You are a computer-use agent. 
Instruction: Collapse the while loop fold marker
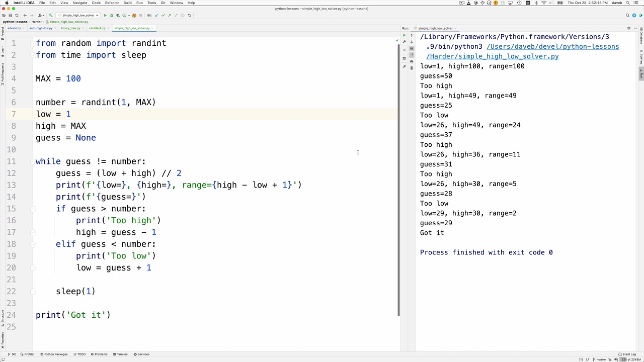33,161
